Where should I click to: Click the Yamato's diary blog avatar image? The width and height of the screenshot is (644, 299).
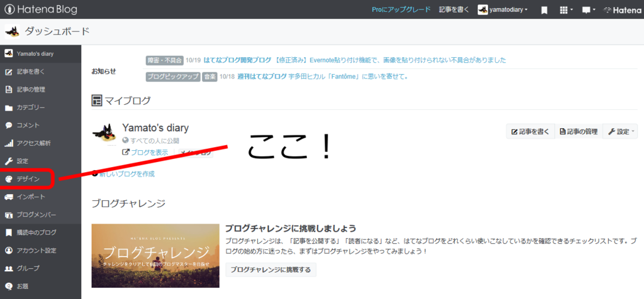105,133
